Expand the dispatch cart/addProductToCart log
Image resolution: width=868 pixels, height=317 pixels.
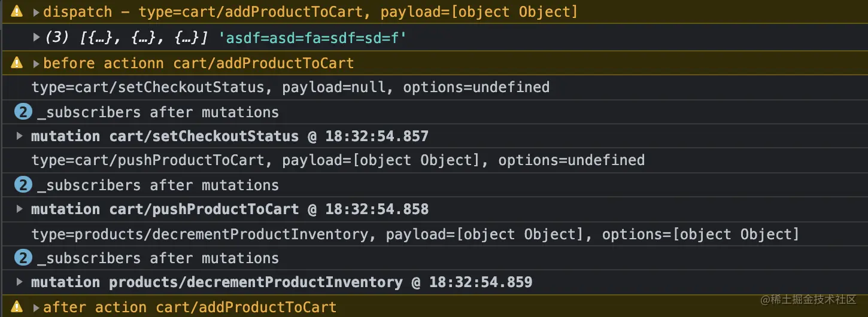(x=37, y=12)
